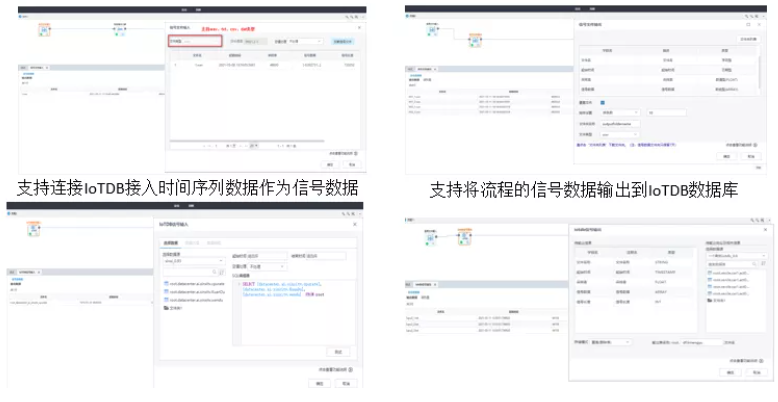This screenshot has height=402, width=778.
Task: Click cancel button in file input dialog
Action: coord(352,164)
